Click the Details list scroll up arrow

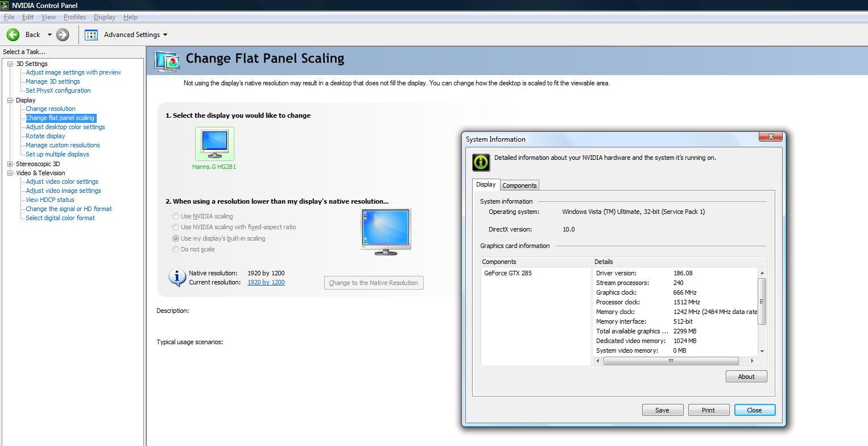pos(762,273)
